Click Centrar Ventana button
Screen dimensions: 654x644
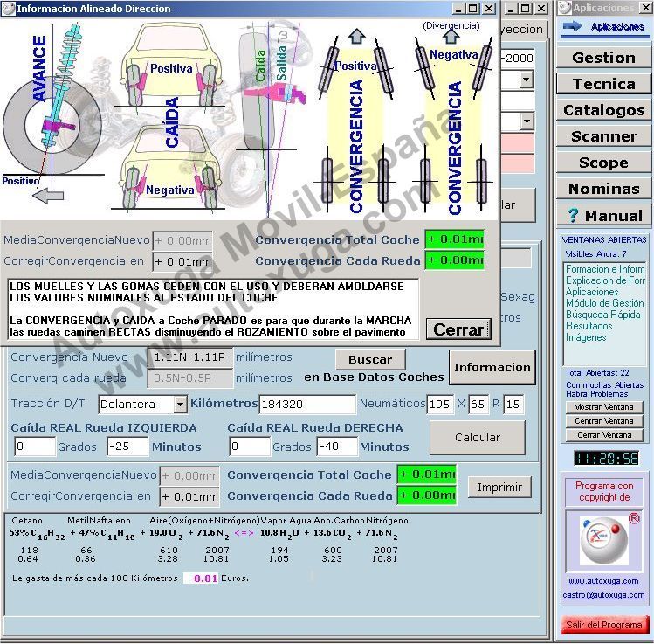click(x=604, y=421)
